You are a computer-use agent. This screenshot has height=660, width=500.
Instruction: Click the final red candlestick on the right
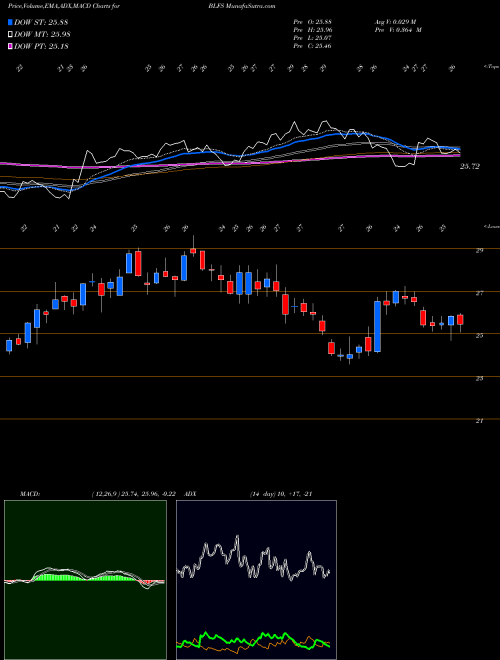(460, 319)
